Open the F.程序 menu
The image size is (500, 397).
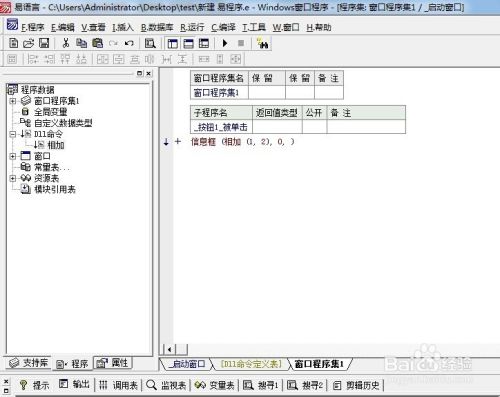pos(33,27)
